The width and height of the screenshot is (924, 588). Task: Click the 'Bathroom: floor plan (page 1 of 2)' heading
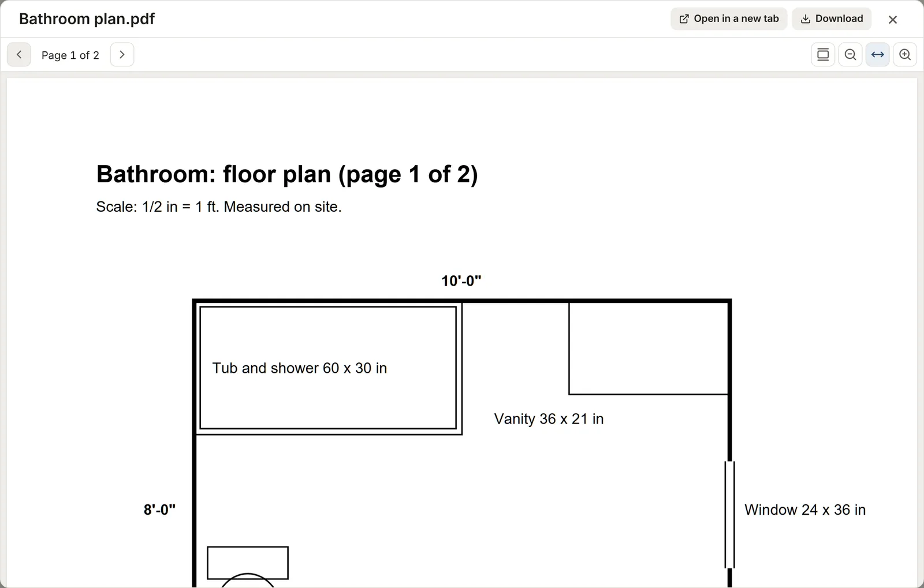(287, 174)
